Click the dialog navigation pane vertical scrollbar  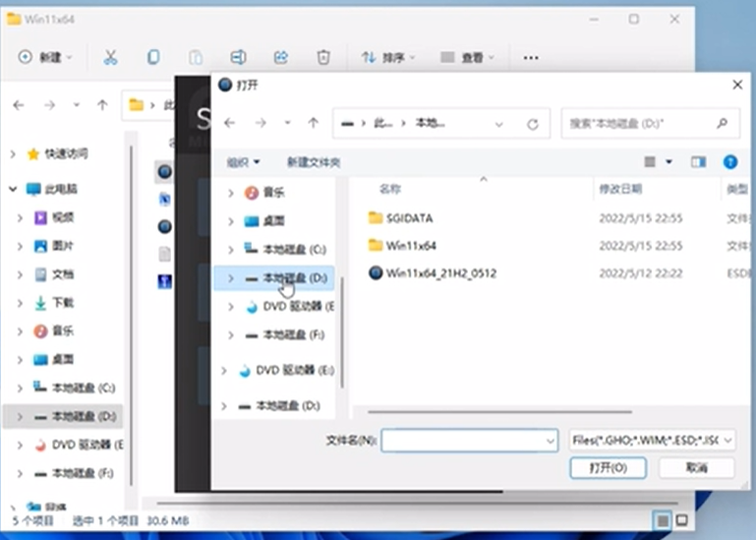342,332
